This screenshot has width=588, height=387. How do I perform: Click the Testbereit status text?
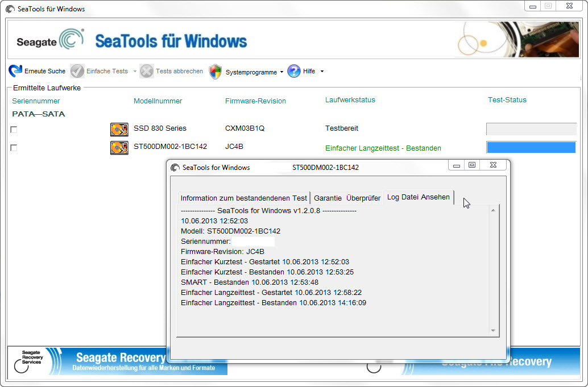tap(342, 128)
